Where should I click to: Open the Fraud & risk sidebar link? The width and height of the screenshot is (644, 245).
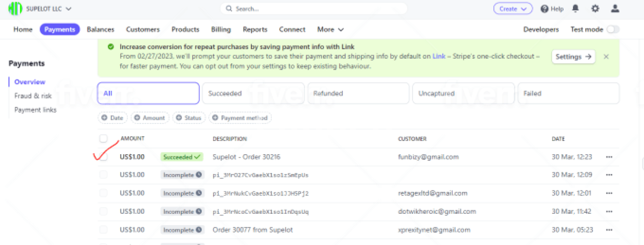pos(33,96)
